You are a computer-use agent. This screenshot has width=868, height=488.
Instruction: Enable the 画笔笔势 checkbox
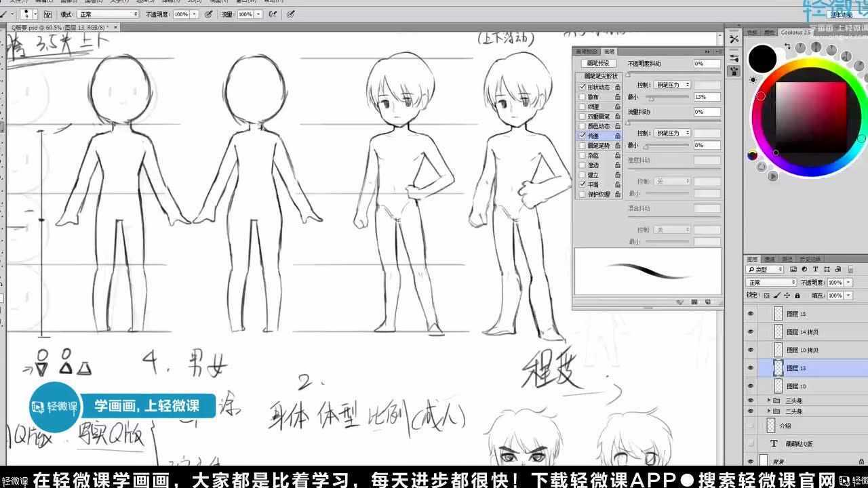coord(582,146)
